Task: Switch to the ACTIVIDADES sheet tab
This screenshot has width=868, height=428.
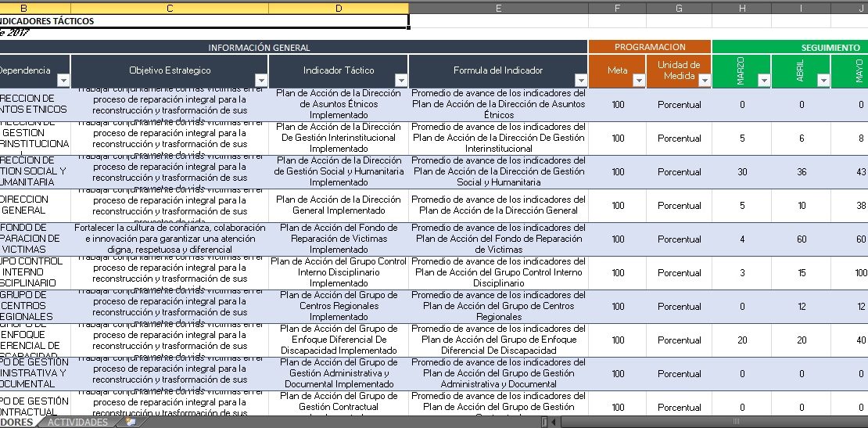Action: tap(78, 423)
